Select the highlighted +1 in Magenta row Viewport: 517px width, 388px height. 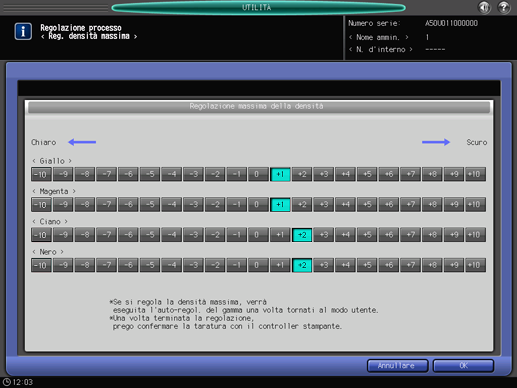(280, 205)
